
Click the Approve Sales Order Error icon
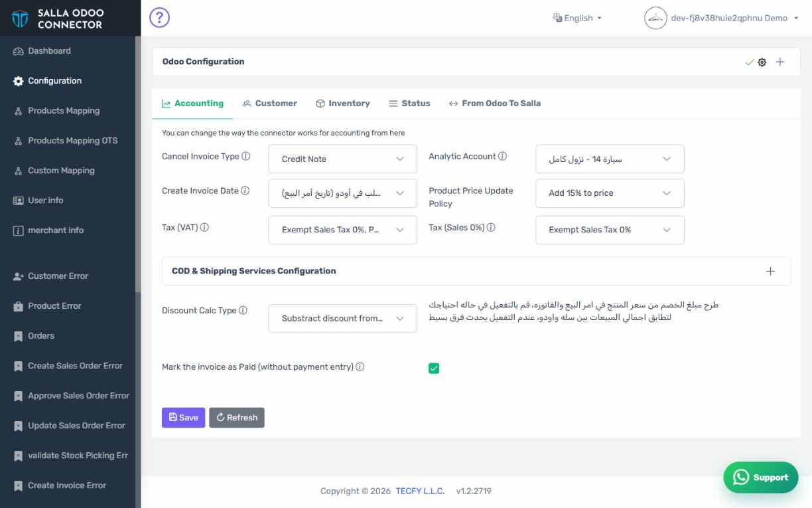tap(18, 396)
